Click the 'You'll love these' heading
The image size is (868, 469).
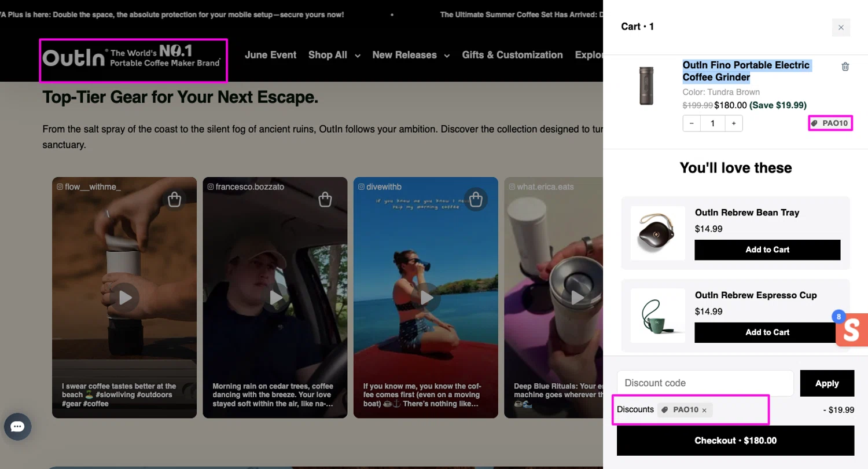735,168
